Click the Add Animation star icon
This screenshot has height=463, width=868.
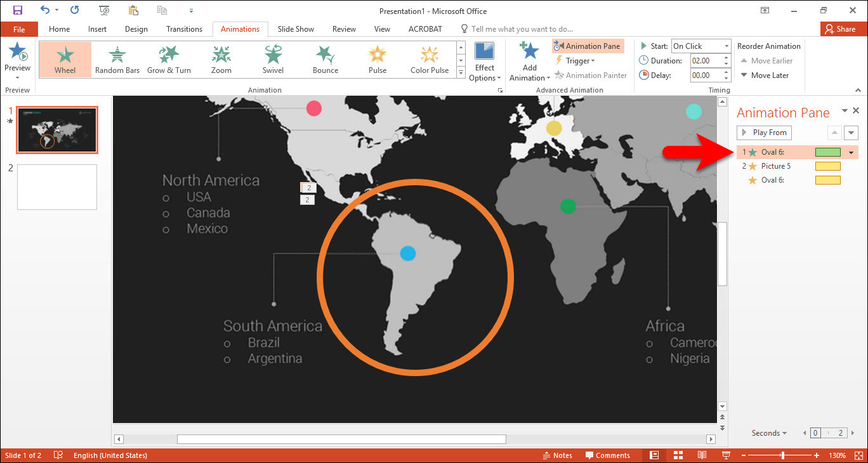(529, 51)
